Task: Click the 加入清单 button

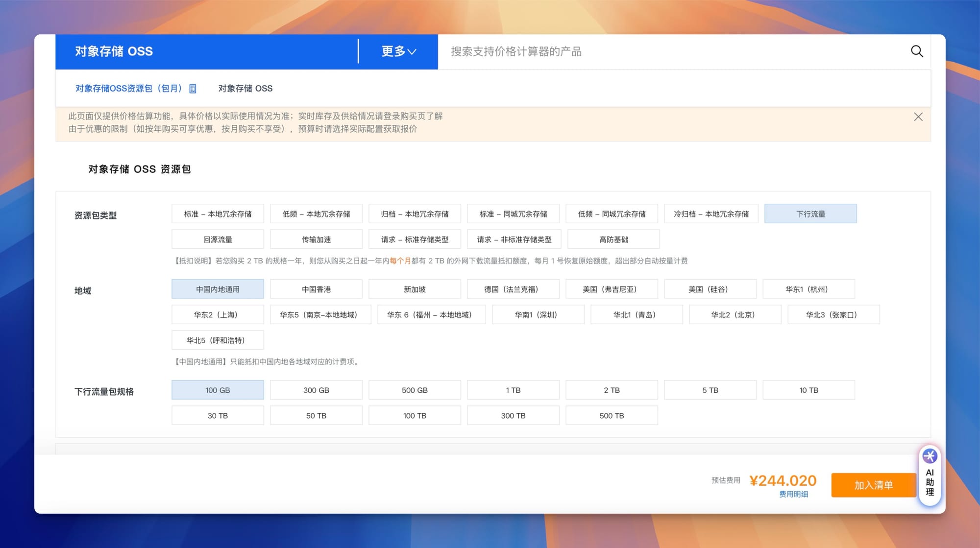Action: click(874, 485)
